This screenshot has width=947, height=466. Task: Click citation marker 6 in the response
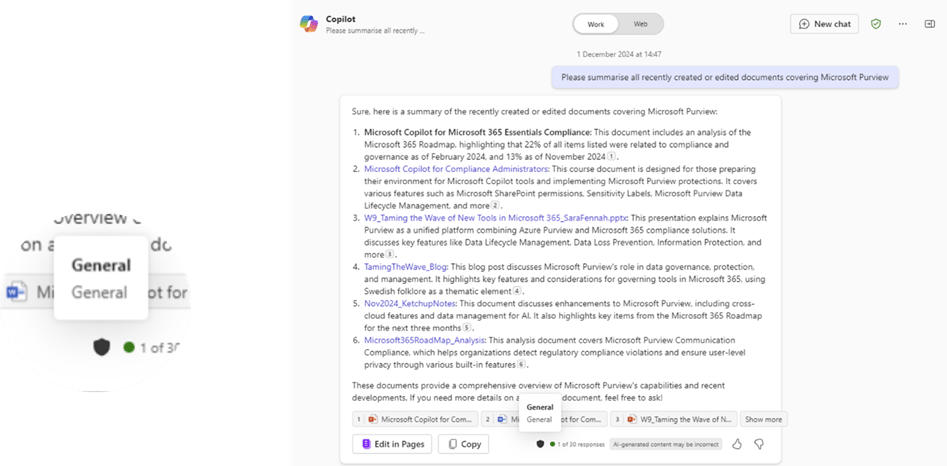[x=521, y=365]
